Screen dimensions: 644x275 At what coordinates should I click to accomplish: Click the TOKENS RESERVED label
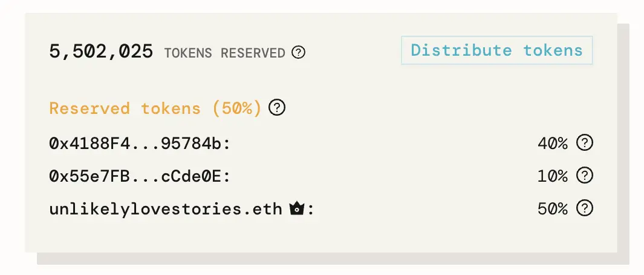(x=224, y=53)
